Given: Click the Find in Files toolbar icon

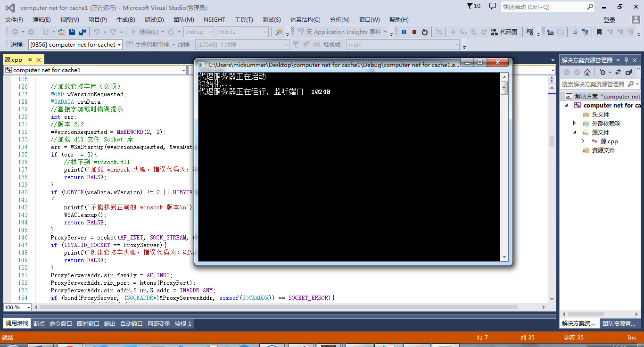Looking at the screenshot, I should coord(279,32).
